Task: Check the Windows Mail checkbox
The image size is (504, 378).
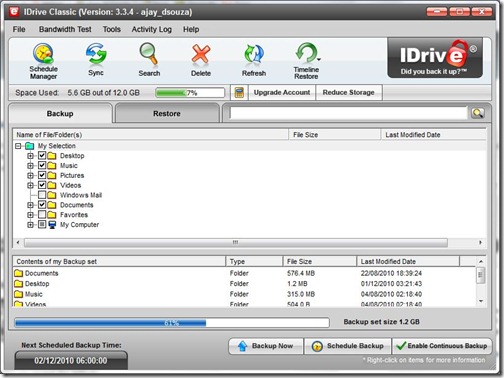Action: tap(42, 195)
